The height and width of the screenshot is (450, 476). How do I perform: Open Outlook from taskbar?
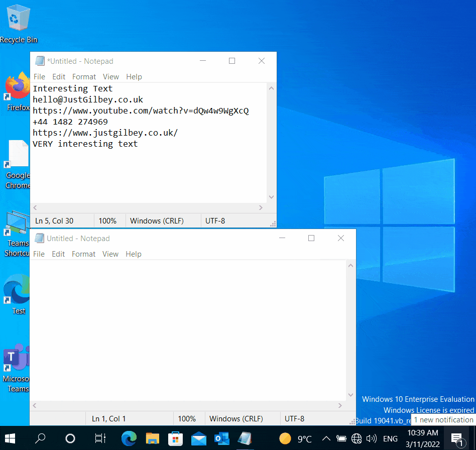(x=222, y=438)
